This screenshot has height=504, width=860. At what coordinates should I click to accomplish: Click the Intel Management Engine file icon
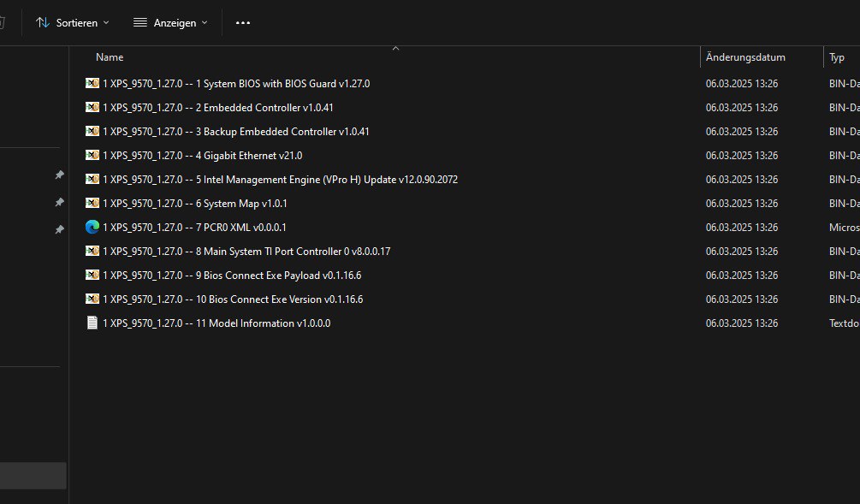(x=92, y=180)
